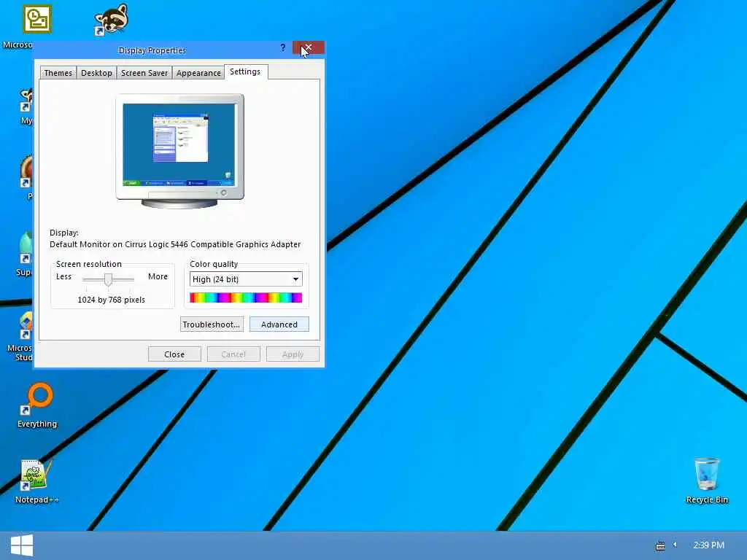Open the Recycle Bin desktop icon
This screenshot has height=560, width=747.
pyautogui.click(x=706, y=481)
